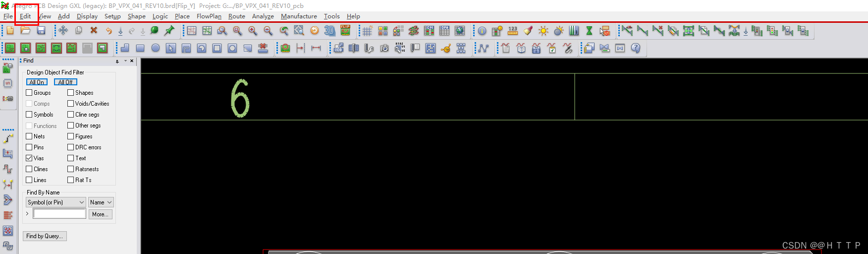Select the rectangle shape add icon

point(140,48)
